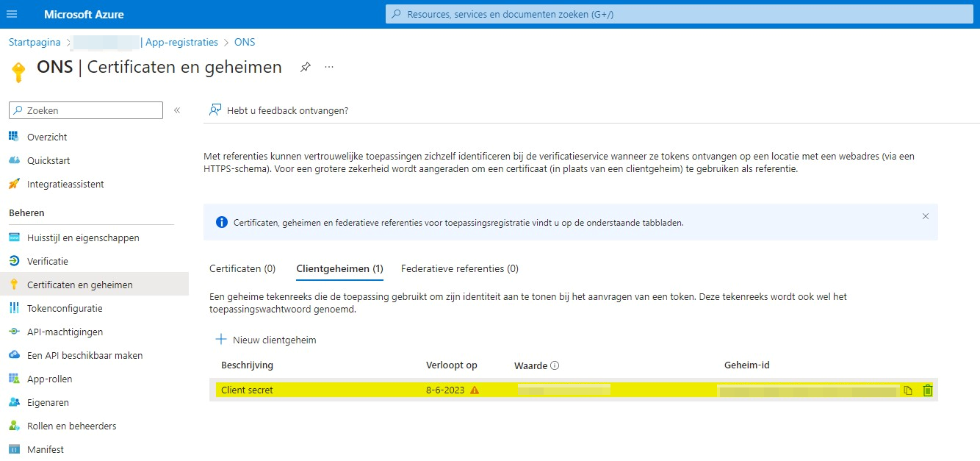Open App-registraties breadcrumb link

[x=181, y=42]
